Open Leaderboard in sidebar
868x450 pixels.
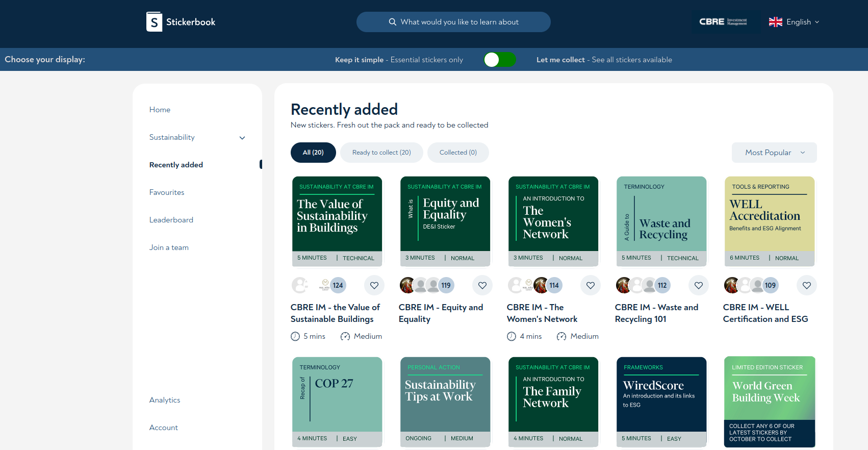171,220
